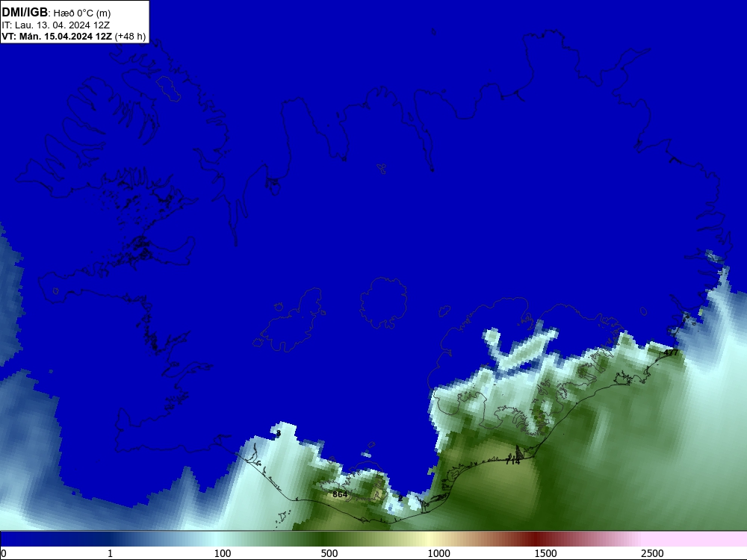Click the map value label 714
The width and height of the screenshot is (747, 560).
click(512, 461)
